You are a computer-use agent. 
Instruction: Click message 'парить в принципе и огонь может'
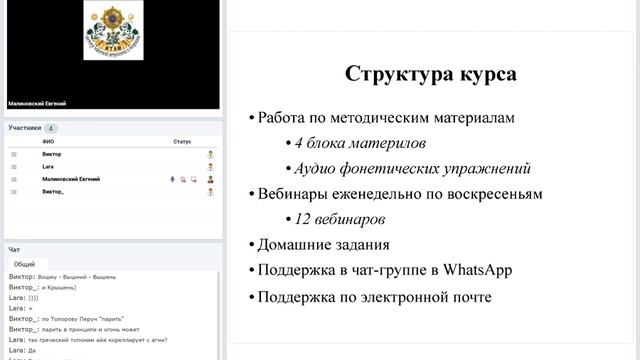[x=91, y=329]
